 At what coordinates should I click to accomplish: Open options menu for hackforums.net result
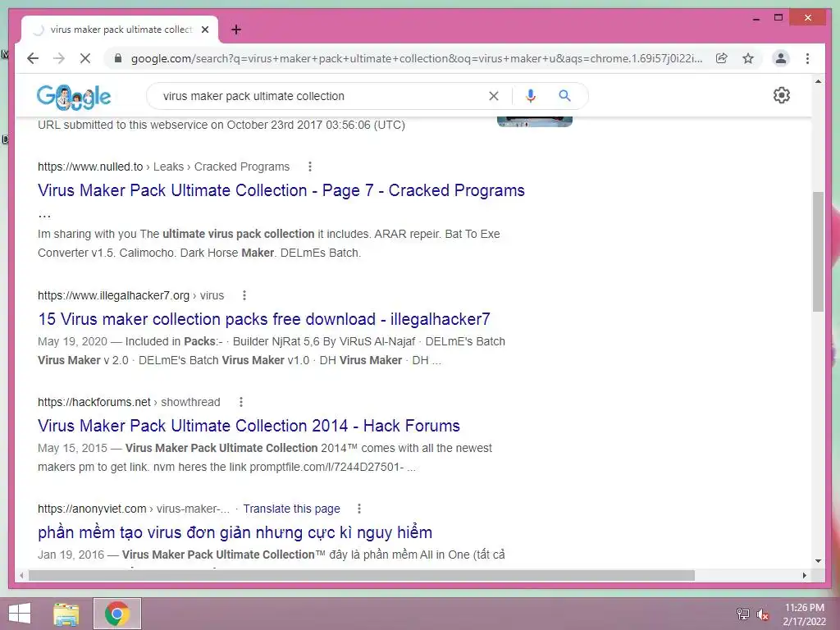click(241, 402)
